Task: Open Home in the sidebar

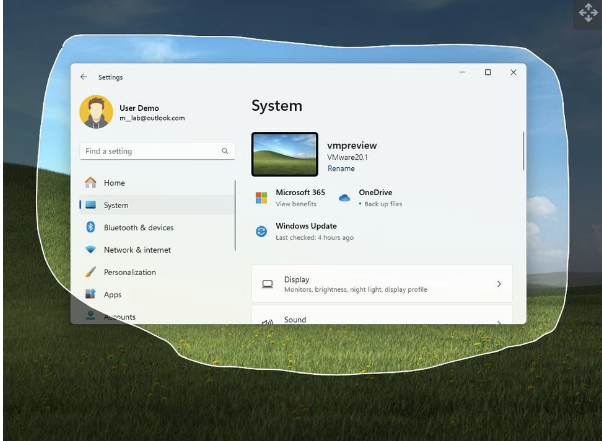Action: tap(157, 183)
